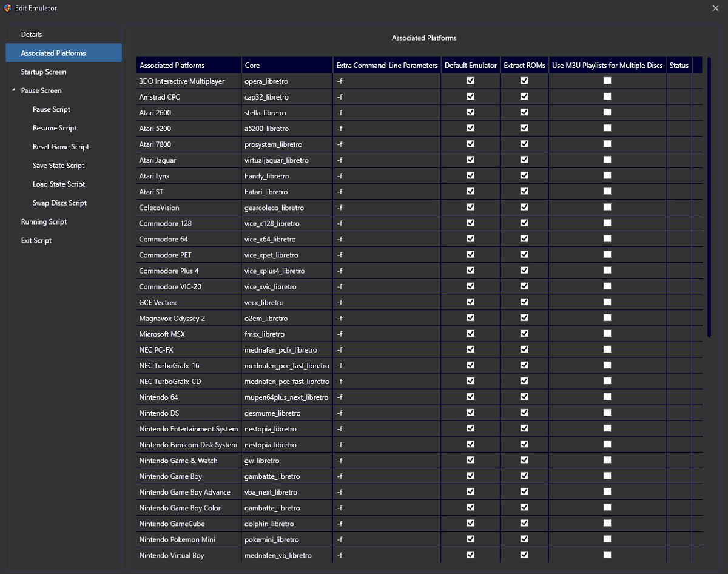Uncheck Extract ROMs for Commodore 64
Image resolution: width=728 pixels, height=574 pixels.
[524, 239]
